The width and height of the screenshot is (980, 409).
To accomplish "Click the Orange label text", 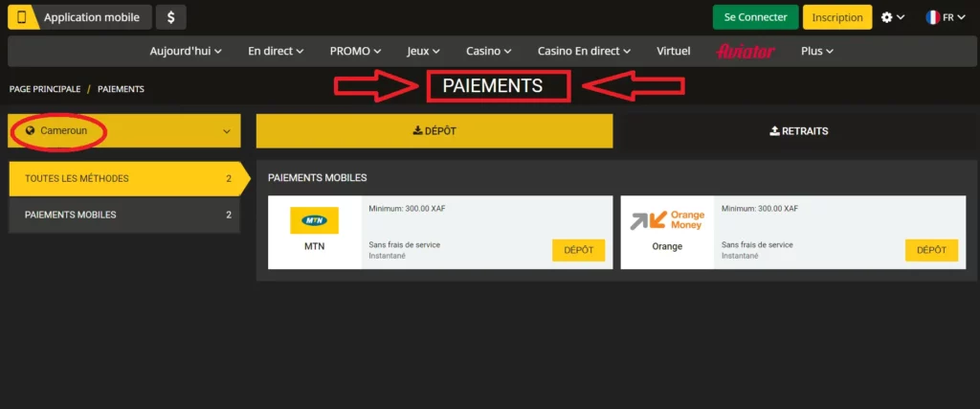I will click(x=667, y=246).
